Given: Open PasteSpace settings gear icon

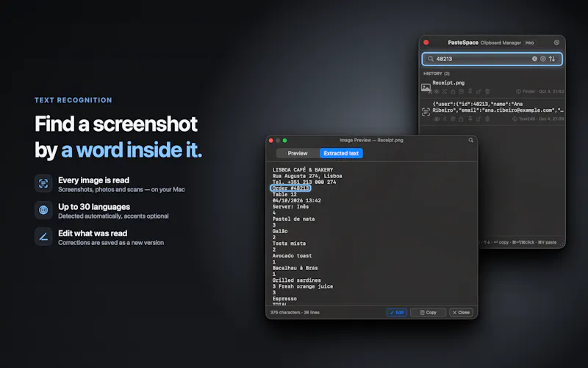Looking at the screenshot, I should coord(556,43).
